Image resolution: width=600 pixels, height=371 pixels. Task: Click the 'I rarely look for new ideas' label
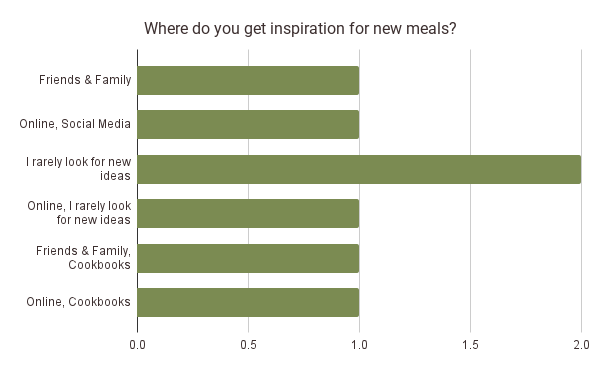78,169
